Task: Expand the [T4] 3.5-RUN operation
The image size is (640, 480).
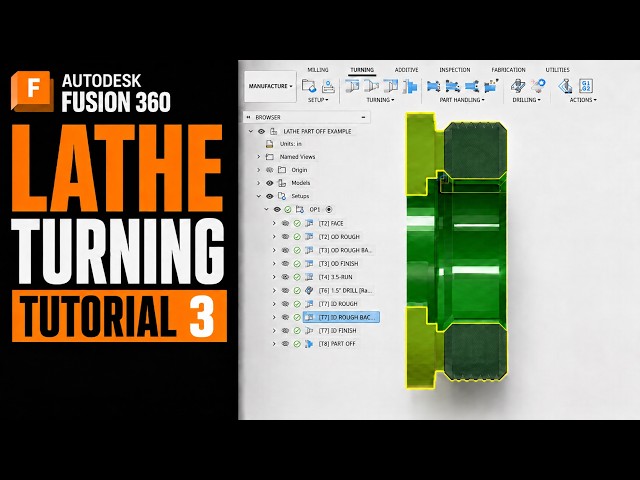Action: (x=274, y=277)
